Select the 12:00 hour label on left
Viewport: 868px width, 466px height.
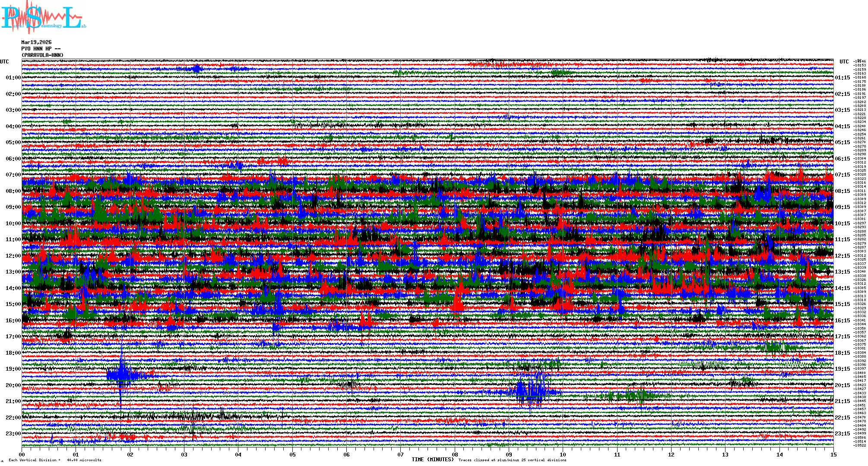13,256
